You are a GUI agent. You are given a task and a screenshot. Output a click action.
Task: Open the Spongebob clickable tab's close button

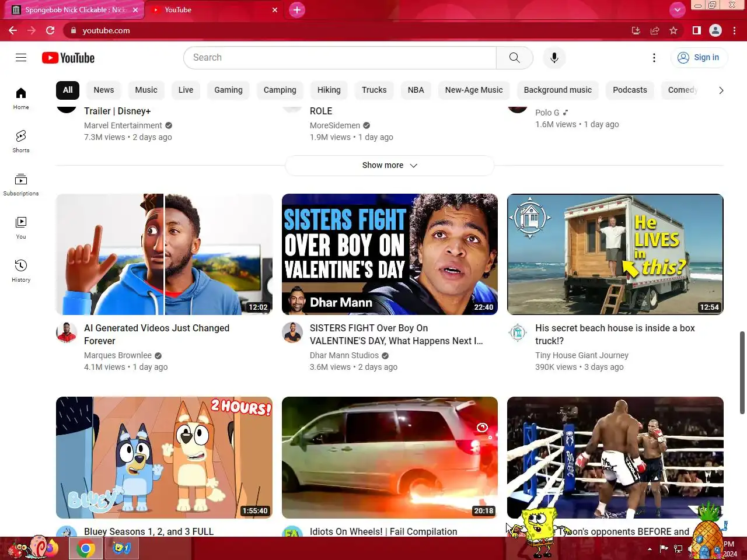135,10
